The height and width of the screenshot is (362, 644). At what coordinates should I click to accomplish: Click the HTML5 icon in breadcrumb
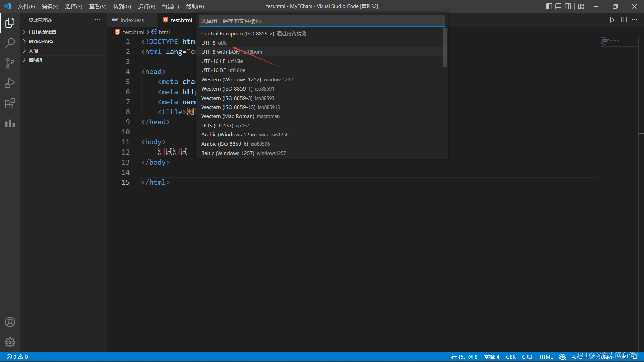[x=117, y=32]
